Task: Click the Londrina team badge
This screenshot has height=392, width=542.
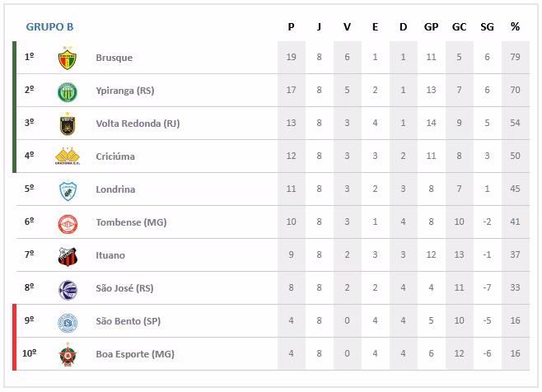Action: [x=67, y=190]
